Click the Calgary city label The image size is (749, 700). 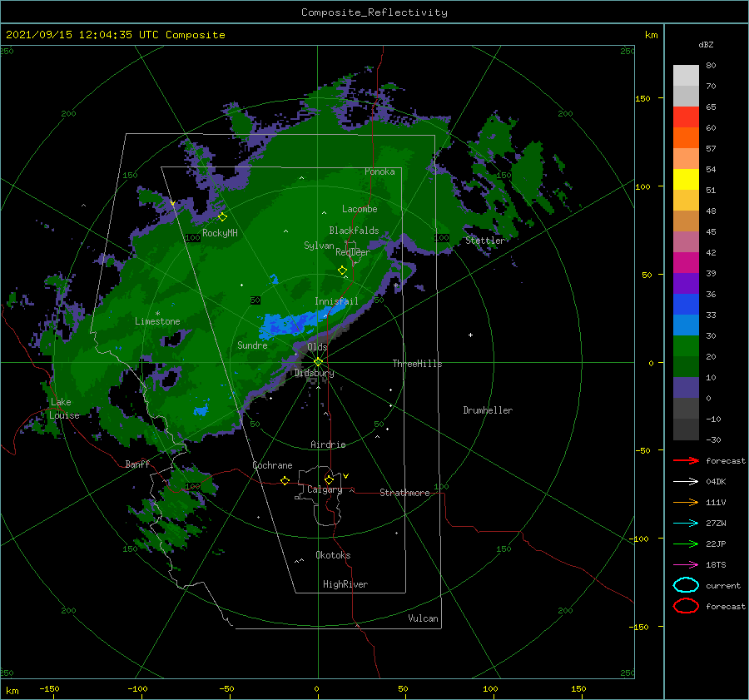325,489
